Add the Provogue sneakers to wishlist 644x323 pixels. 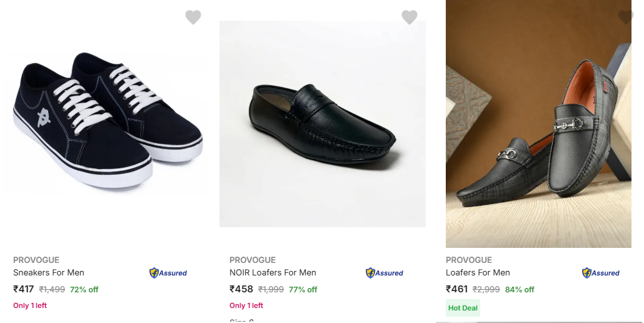point(193,18)
